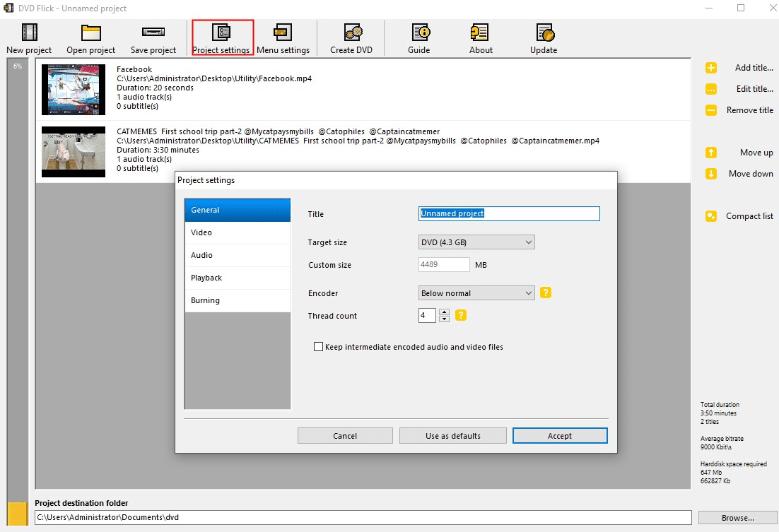Select the Facebook video thumbnail
Viewport: 779px width, 532px height.
point(74,90)
